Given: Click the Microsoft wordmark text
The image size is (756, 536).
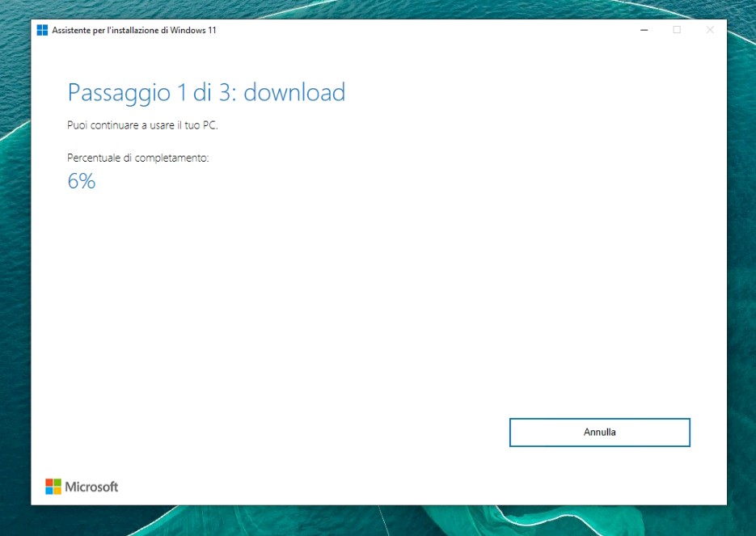Looking at the screenshot, I should pos(91,487).
